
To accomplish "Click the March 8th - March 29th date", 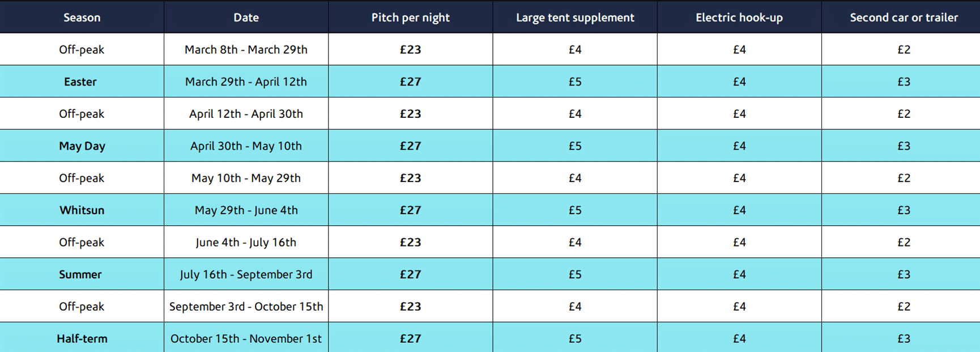I will tap(246, 49).
